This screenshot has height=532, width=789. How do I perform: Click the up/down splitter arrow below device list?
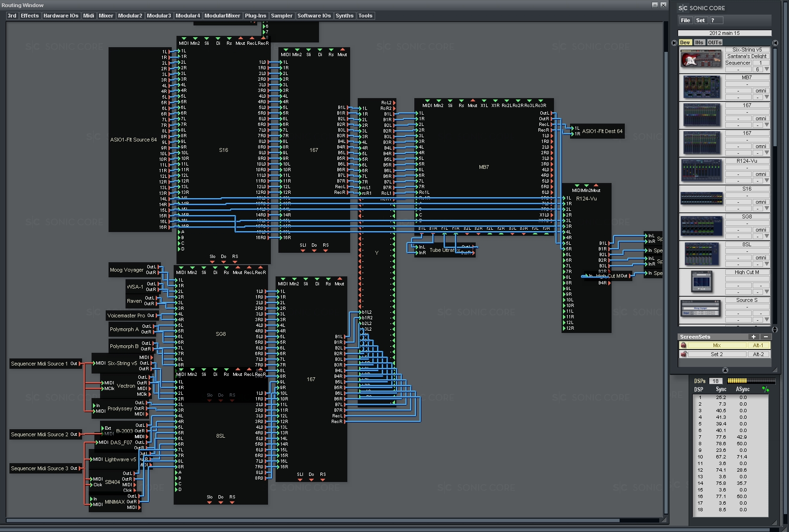coord(774,329)
